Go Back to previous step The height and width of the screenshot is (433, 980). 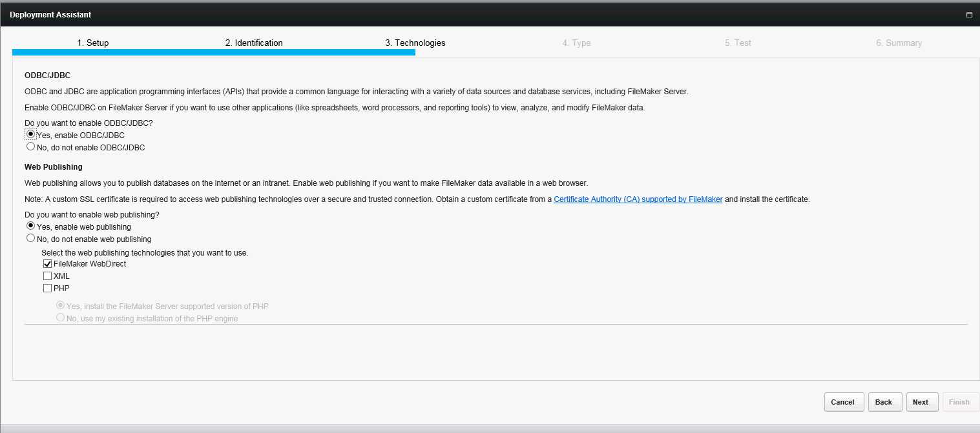(x=884, y=402)
